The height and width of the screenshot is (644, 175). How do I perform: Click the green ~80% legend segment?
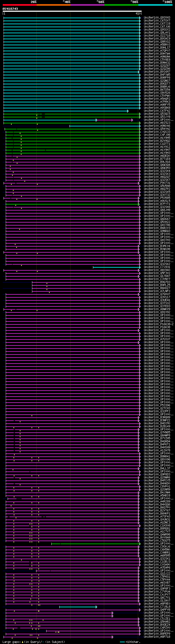coord(121,5)
